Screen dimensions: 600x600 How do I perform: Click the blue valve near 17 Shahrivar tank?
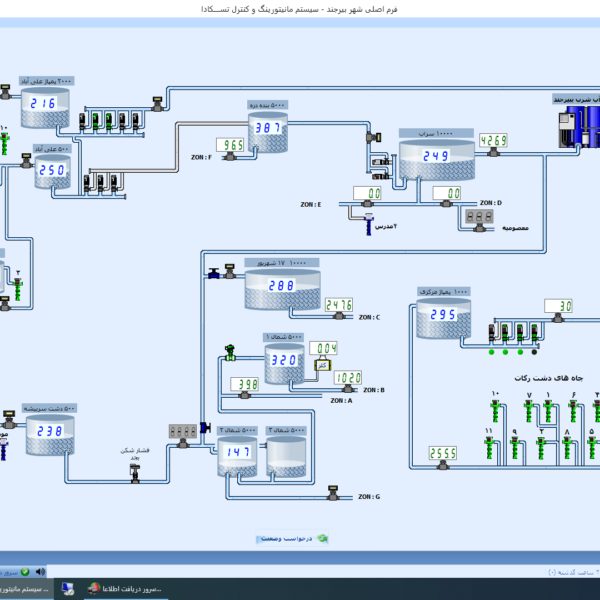pos(214,275)
